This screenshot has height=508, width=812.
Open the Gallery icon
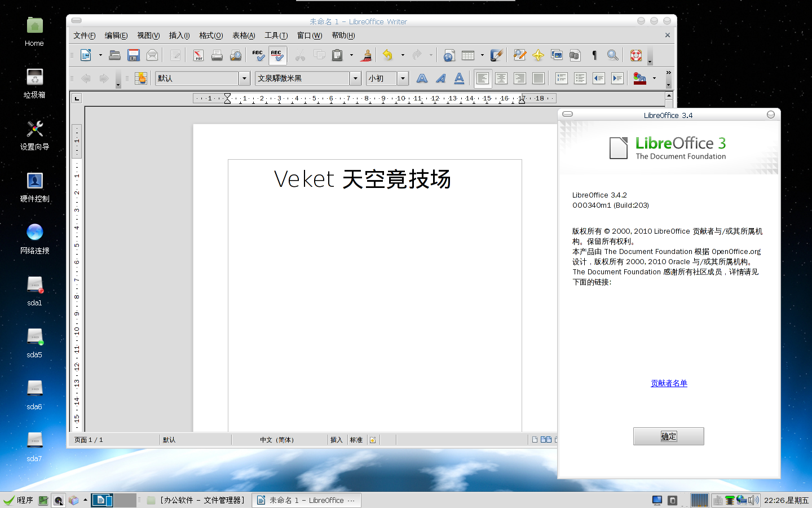click(557, 55)
